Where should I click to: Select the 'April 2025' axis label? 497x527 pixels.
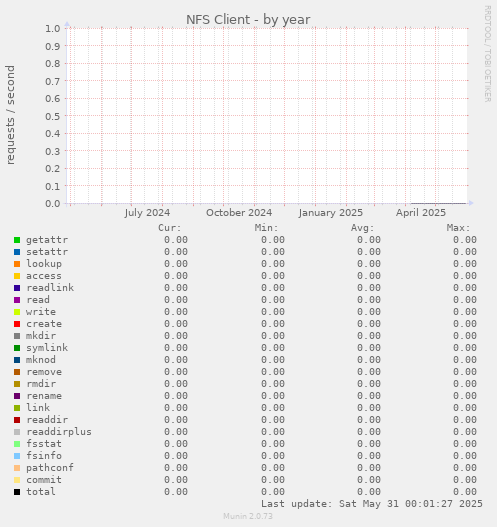pyautogui.click(x=421, y=213)
